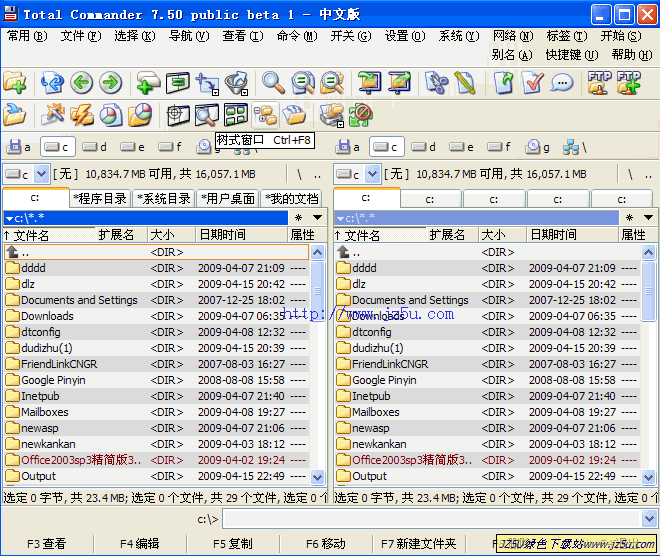The image size is (660, 556).
Task: Open the 文件(F) menu
Action: 81,36
